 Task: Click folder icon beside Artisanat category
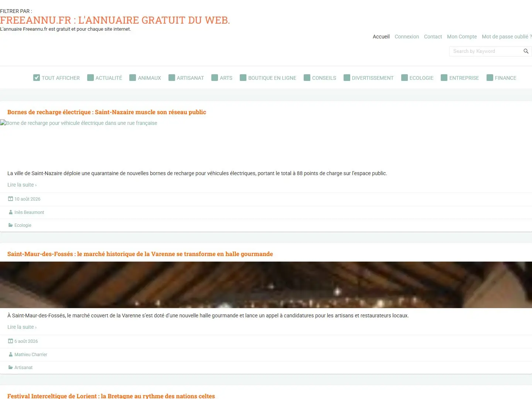pyautogui.click(x=11, y=367)
